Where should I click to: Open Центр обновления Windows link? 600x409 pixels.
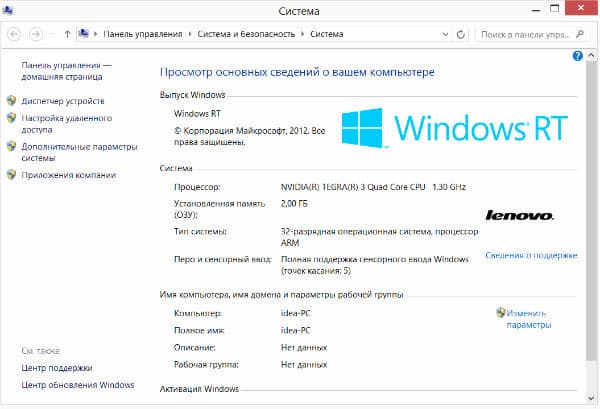point(78,385)
